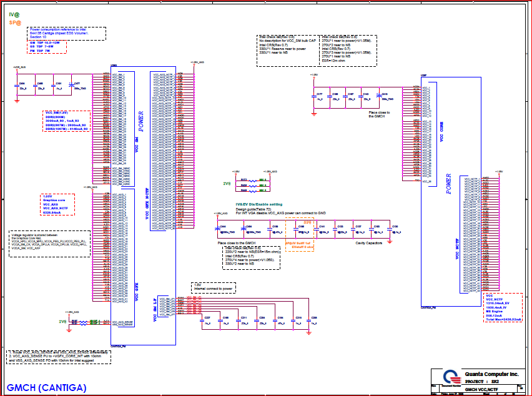Click the ground symbol at Cavity Capacitors
The width and height of the screenshot is (532, 396).
pos(390,242)
